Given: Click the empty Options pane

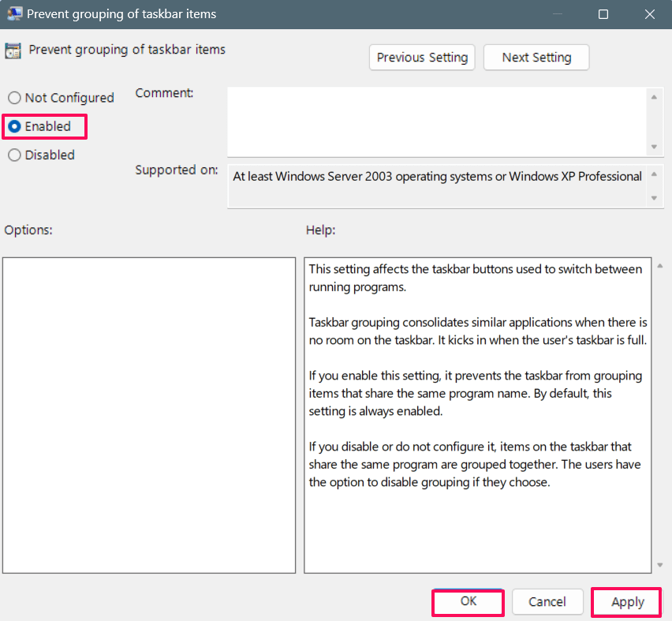Looking at the screenshot, I should (x=149, y=415).
